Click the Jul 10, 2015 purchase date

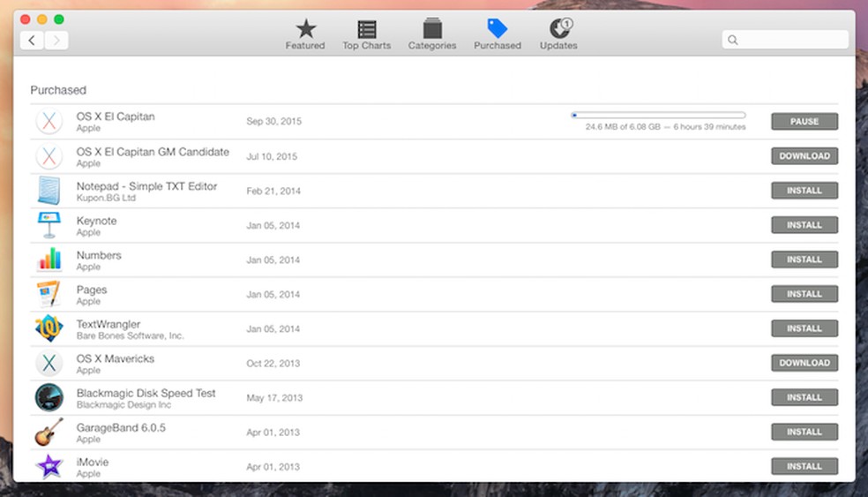(272, 157)
